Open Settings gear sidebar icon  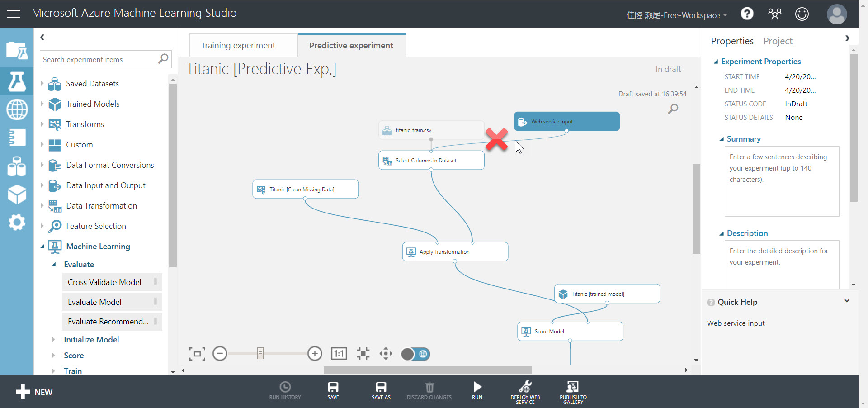pos(17,223)
